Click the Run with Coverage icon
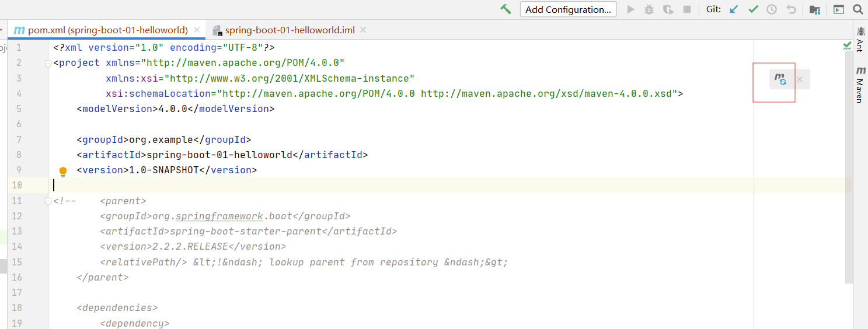This screenshot has width=868, height=329. (668, 9)
